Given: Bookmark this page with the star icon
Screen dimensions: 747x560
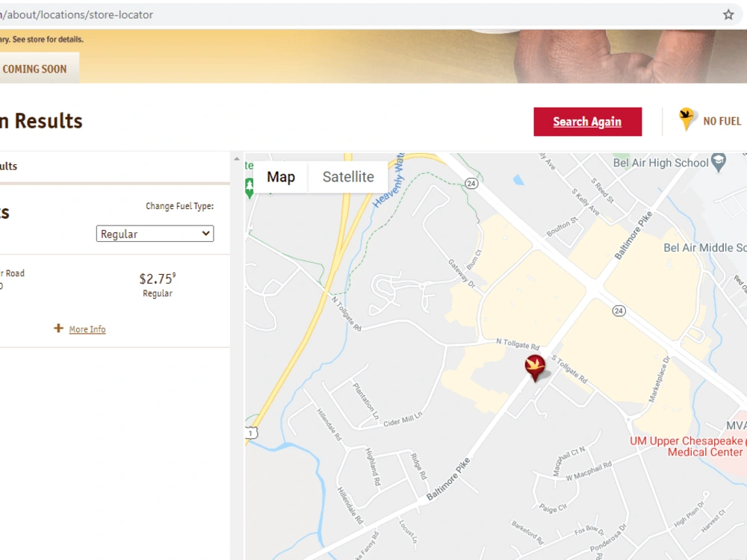Looking at the screenshot, I should 728,15.
